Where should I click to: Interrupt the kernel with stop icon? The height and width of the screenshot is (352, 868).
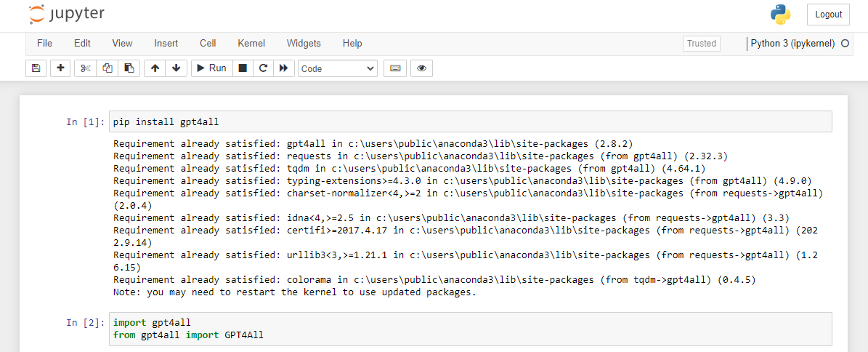pos(243,68)
